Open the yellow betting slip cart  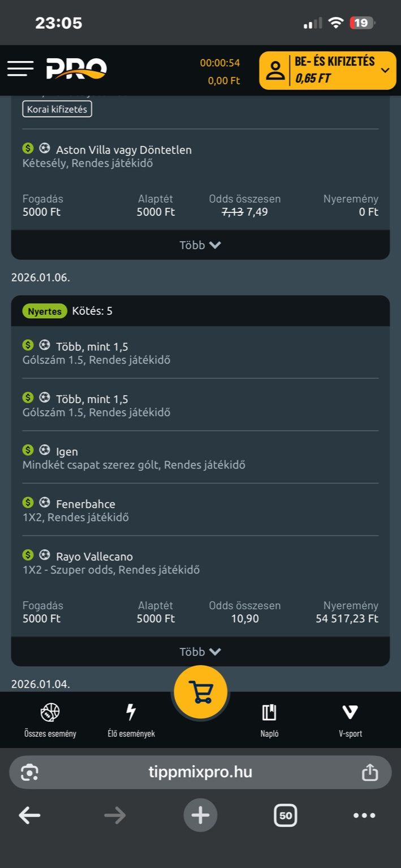coord(200,692)
